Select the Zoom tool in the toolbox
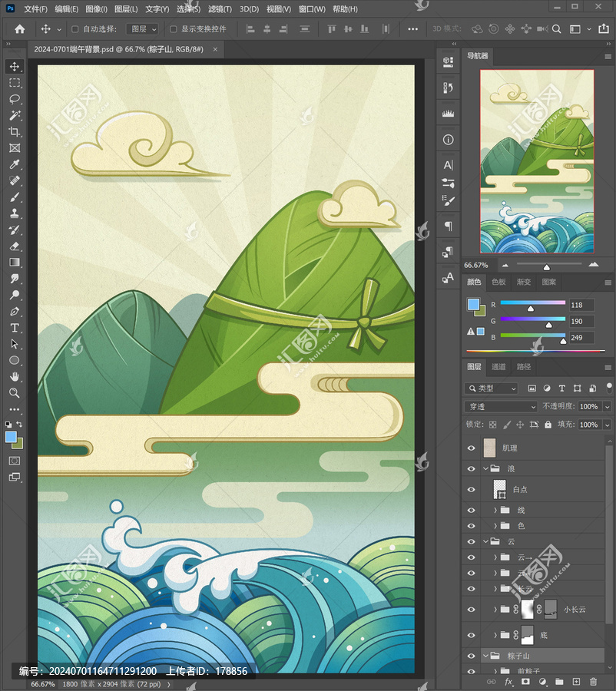The height and width of the screenshot is (691, 616). pyautogui.click(x=15, y=393)
